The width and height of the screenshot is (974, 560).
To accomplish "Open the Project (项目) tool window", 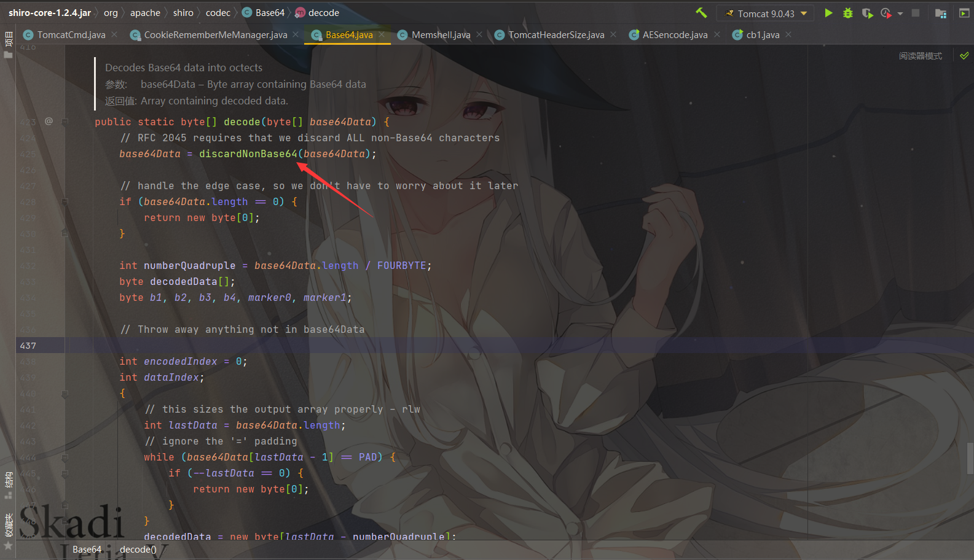I will click(x=8, y=45).
